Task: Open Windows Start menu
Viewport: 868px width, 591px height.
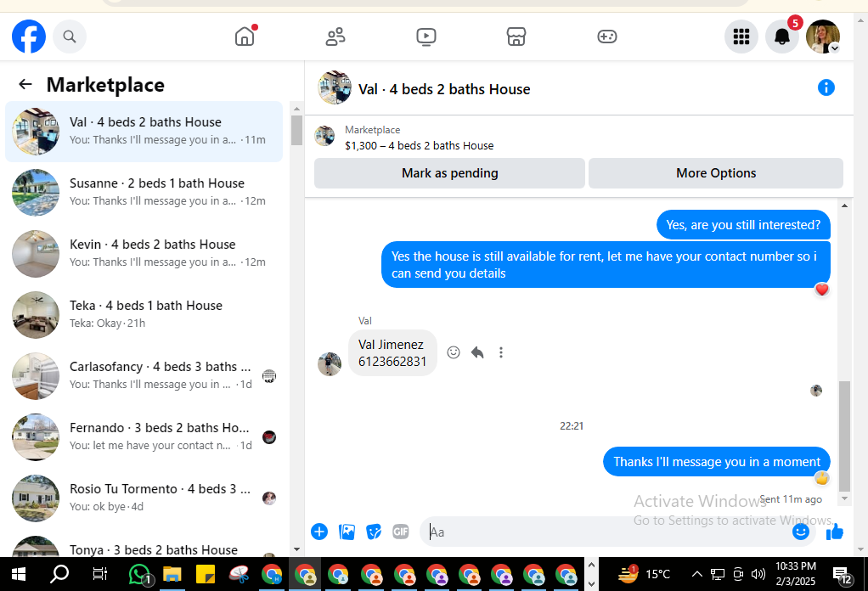Action: [x=19, y=574]
